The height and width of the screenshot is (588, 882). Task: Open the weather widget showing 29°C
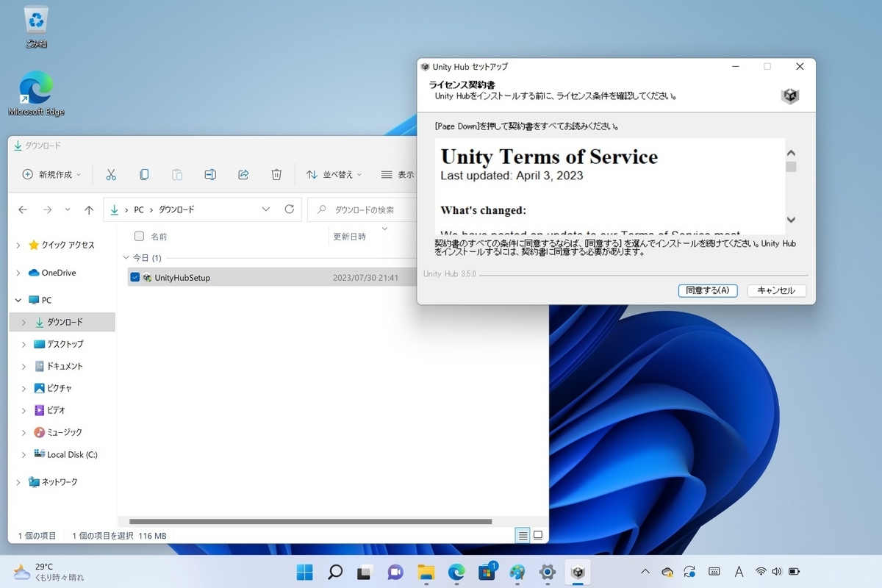coord(49,572)
